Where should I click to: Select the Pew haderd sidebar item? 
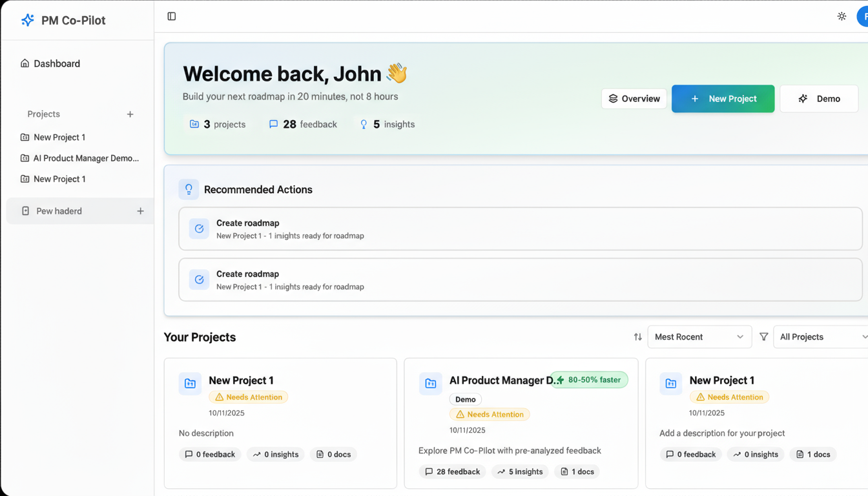(x=59, y=211)
